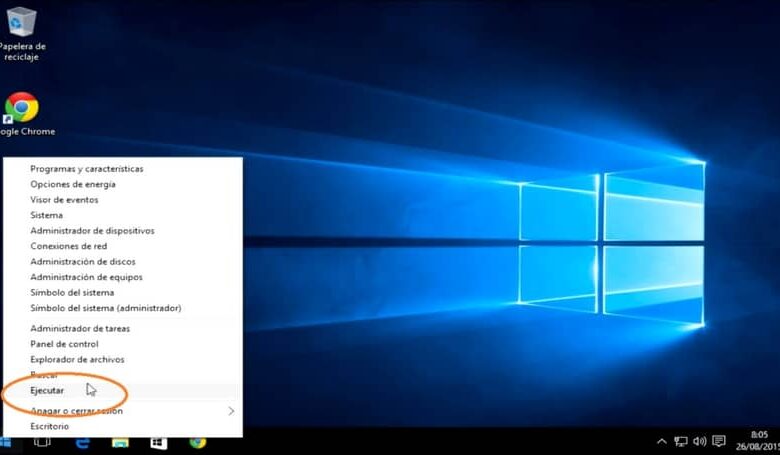Screen dimensions: 780x455
Task: Open File Explorer from the taskbar
Action: coord(120,442)
